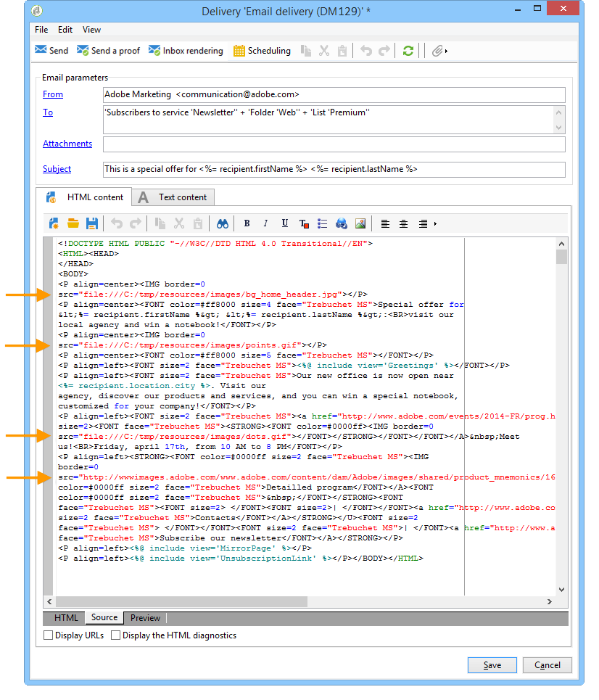Select the HTML bottom tab
Screen dimensions: 599x700
pyautogui.click(x=66, y=618)
